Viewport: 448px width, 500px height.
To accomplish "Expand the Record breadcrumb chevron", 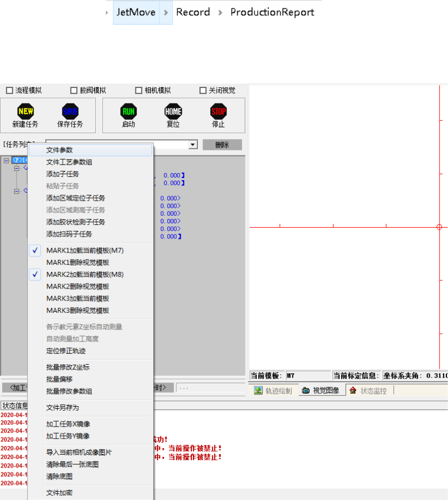I will 220,12.
